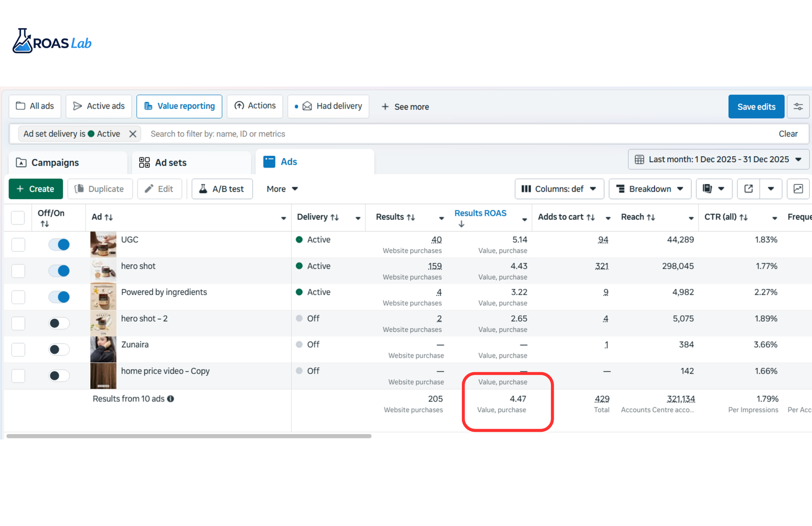Open the Columns: def dropdown
Screen dimensions: 812x526
pyautogui.click(x=559, y=189)
